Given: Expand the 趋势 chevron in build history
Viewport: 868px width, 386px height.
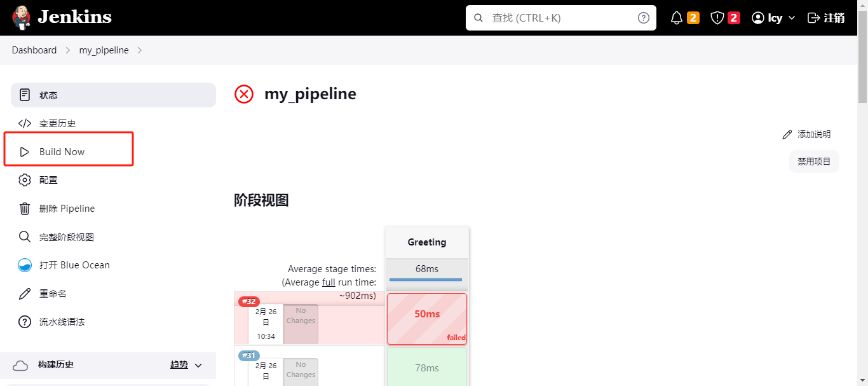Looking at the screenshot, I should point(198,365).
